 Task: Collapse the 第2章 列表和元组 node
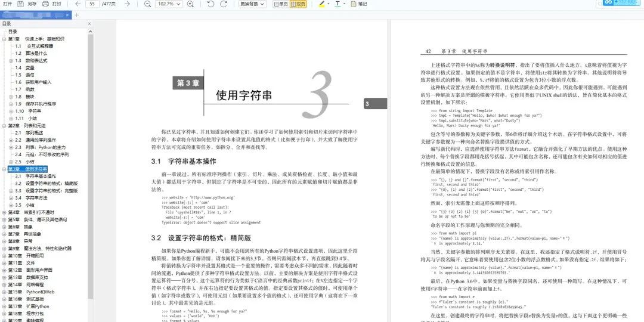click(x=4, y=125)
